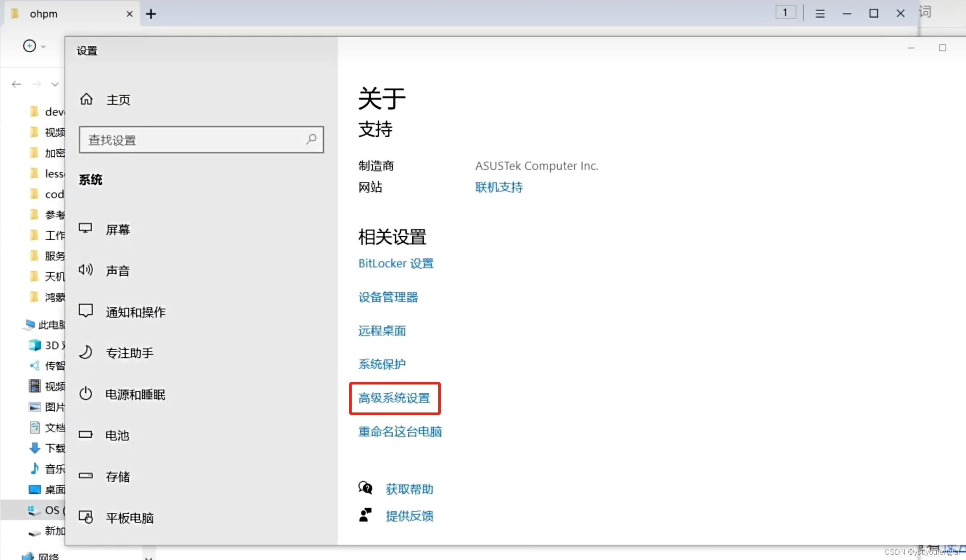Viewport: 966px width, 560px height.
Task: Click the new (+) circle icon in File Explorer
Action: [x=29, y=46]
